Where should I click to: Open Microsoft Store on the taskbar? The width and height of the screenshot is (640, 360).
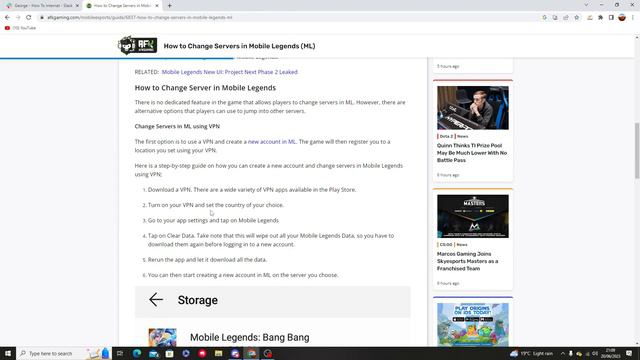click(169, 353)
